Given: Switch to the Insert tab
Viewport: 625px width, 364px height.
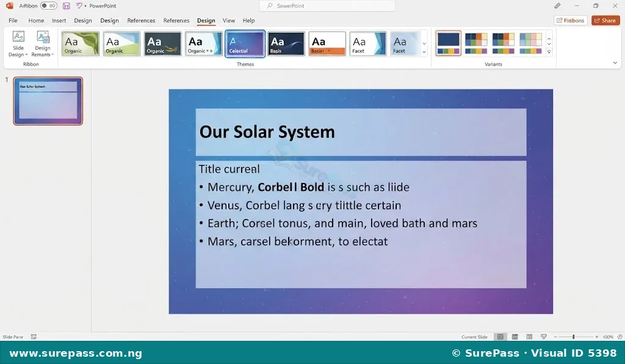Looking at the screenshot, I should 59,20.
